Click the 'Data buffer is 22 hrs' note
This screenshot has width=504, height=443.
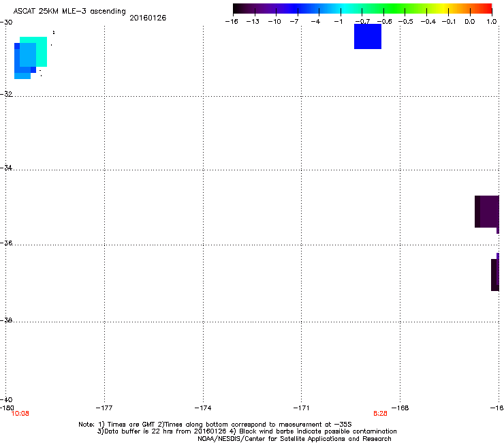247,431
